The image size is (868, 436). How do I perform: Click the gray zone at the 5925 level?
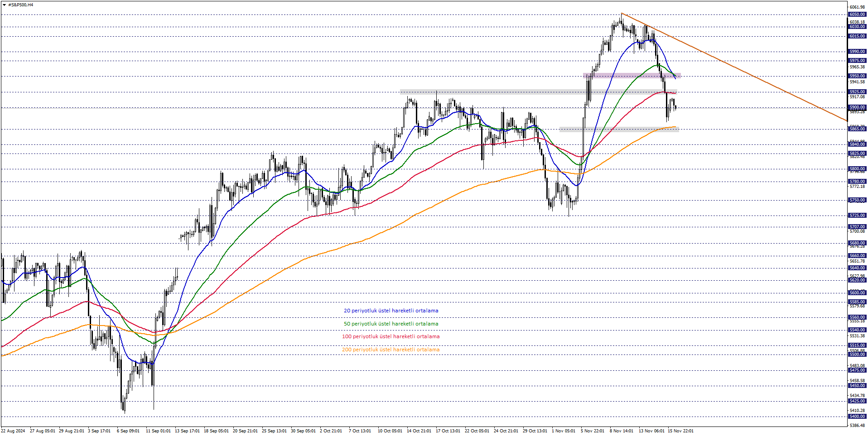(538, 92)
